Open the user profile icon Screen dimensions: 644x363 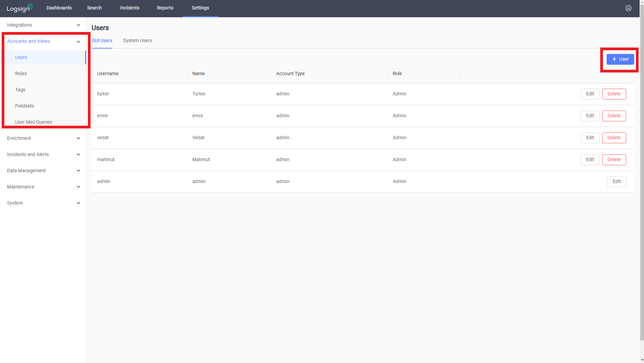(628, 8)
